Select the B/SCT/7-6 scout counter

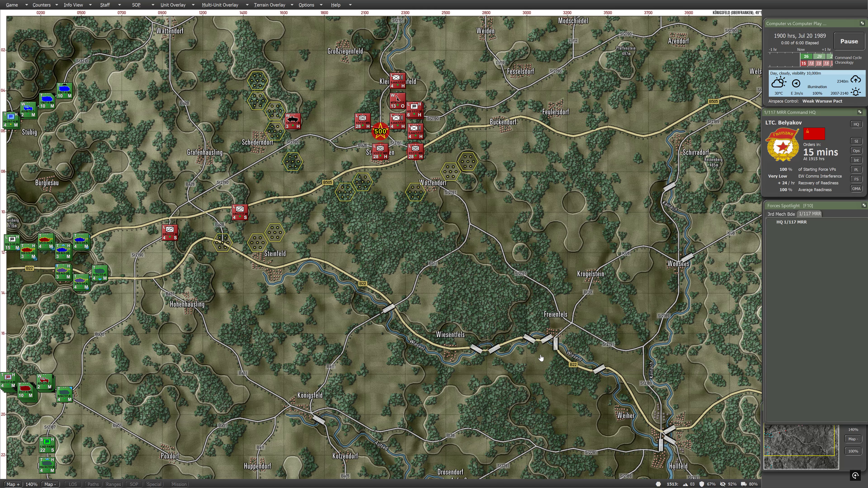tap(65, 394)
